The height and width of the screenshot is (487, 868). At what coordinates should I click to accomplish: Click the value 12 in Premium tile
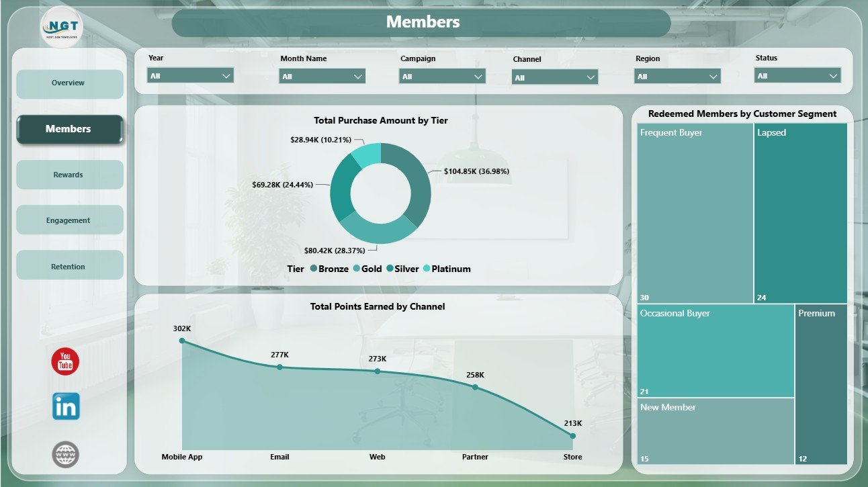[802, 459]
